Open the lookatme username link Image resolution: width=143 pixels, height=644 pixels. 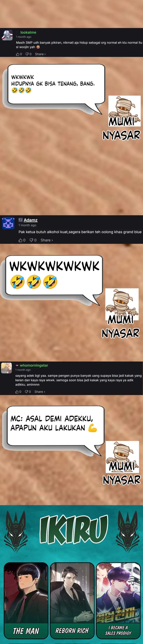tap(28, 33)
